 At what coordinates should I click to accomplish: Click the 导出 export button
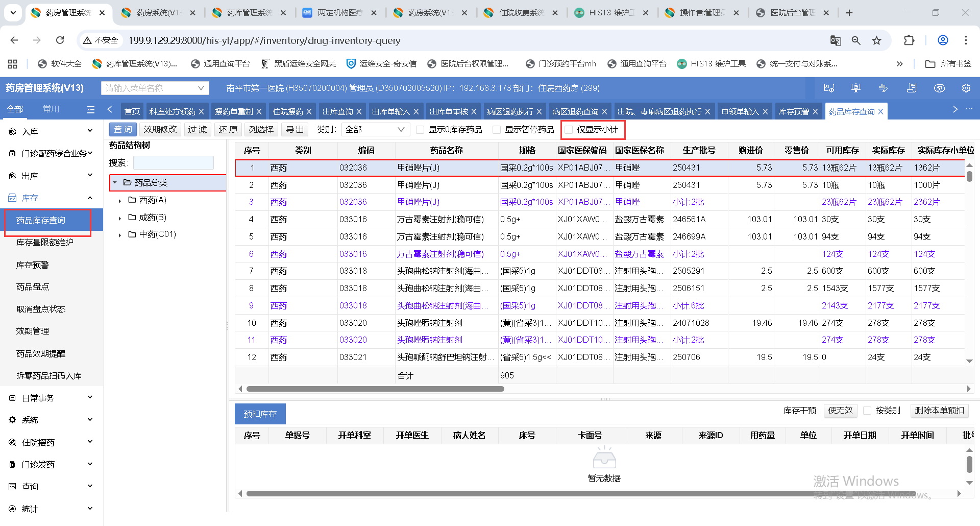coord(295,130)
